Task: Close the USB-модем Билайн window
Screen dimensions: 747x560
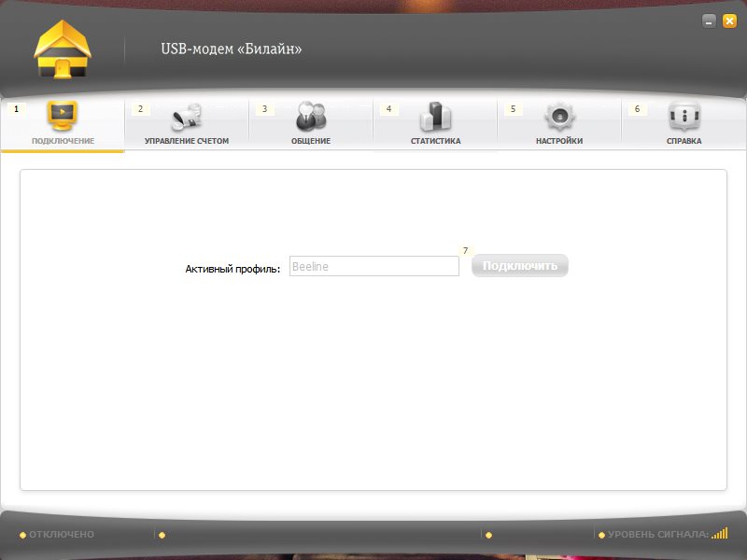Action: pos(729,21)
